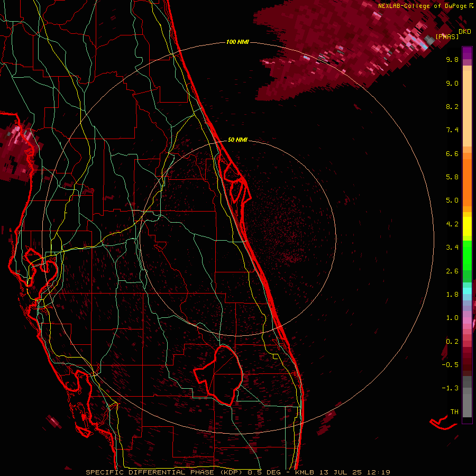Screen dimensions: 476x476
Task: Click the 12:19 time in the caption
Action: pos(378,472)
